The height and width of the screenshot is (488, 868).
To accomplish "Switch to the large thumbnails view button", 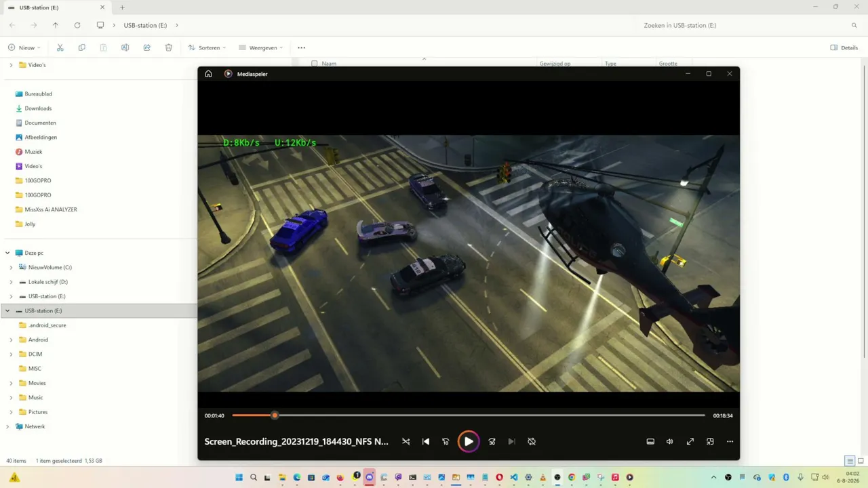I will point(861,461).
